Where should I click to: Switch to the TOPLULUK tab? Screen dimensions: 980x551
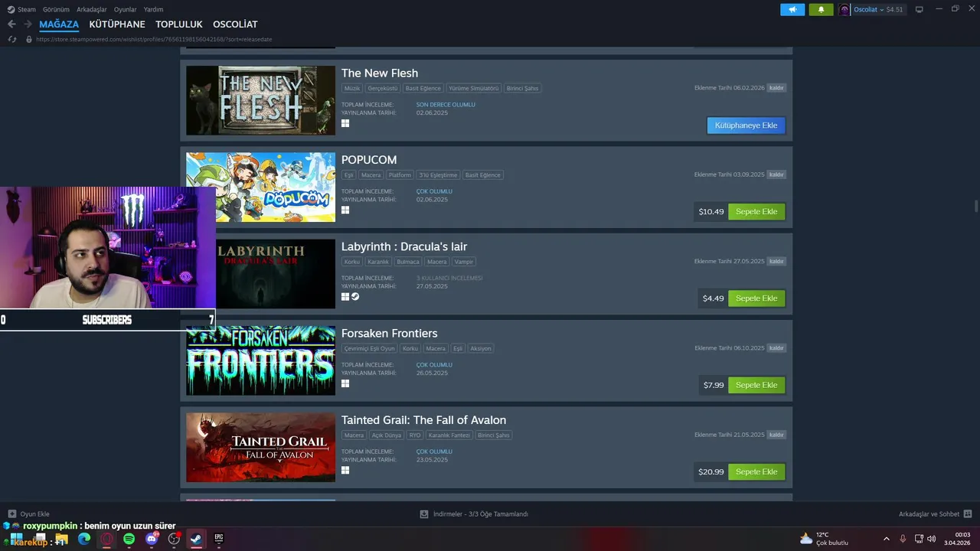click(179, 24)
